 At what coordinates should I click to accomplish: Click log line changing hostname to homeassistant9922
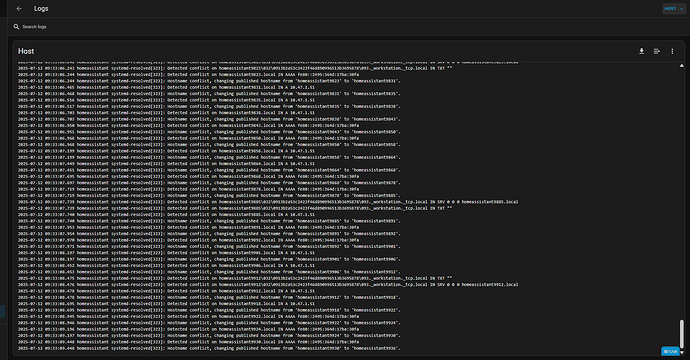[209, 310]
